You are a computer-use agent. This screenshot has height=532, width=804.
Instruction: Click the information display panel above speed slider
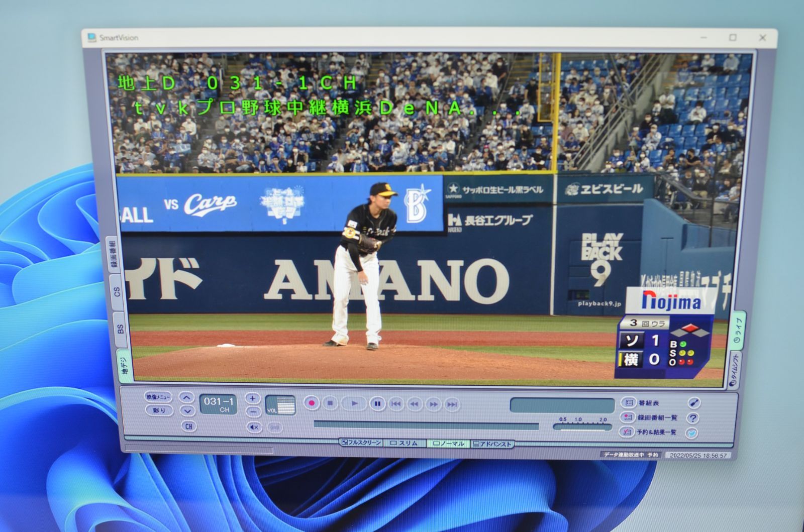(x=562, y=405)
